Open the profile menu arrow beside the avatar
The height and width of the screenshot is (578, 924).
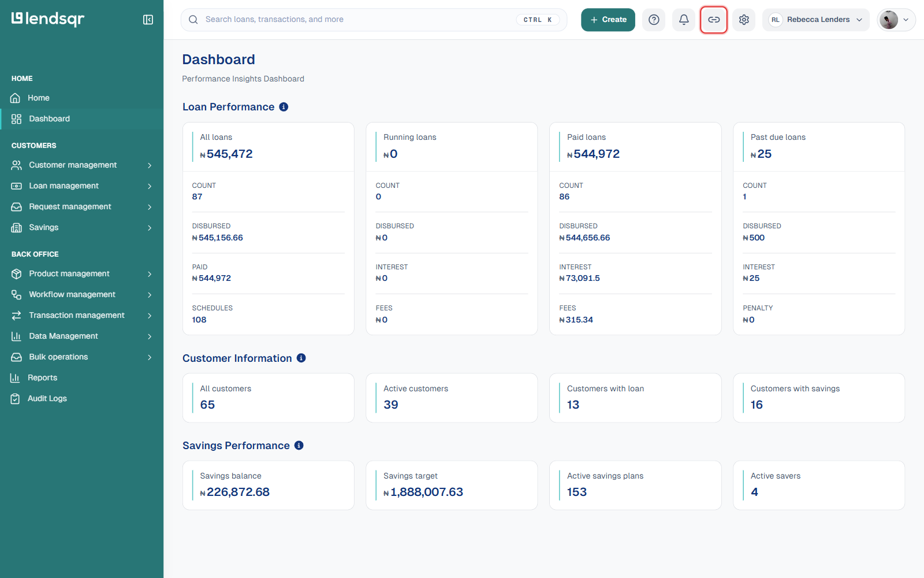click(906, 20)
